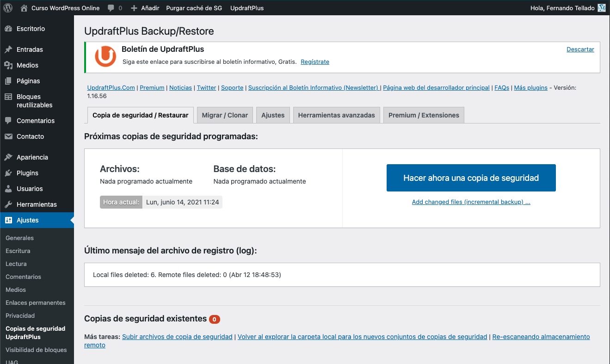Screen dimensions: 610x364
Task: Open the comments bubble in admin bar
Action: coord(111,8)
